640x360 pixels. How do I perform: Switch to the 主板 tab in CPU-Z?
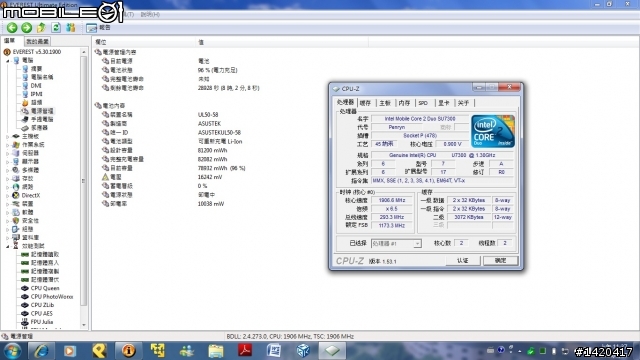pyautogui.click(x=385, y=103)
